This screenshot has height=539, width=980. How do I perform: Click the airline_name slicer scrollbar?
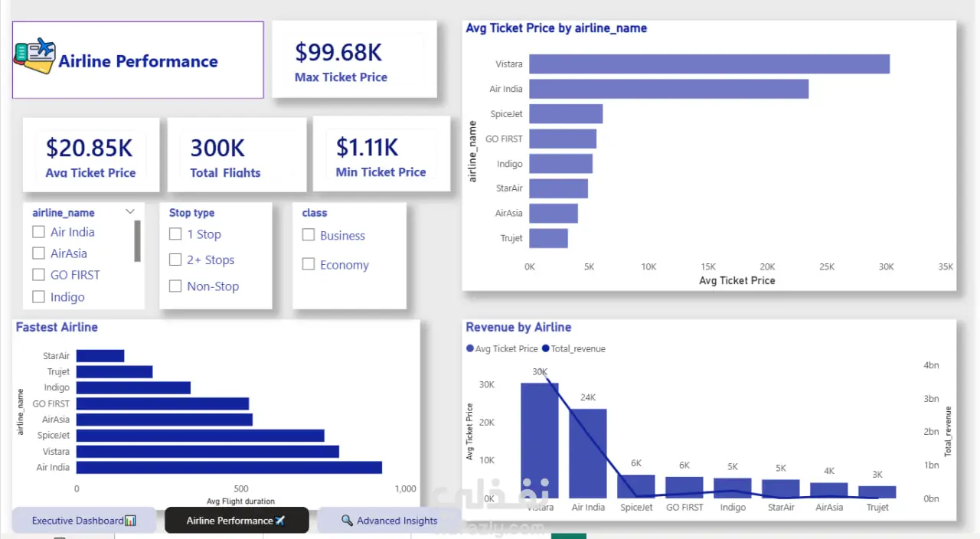coord(138,241)
